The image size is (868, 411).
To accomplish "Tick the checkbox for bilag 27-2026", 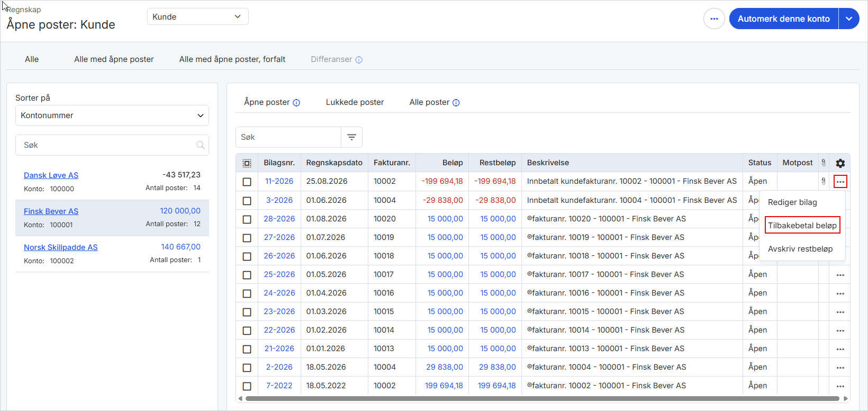I will (247, 238).
